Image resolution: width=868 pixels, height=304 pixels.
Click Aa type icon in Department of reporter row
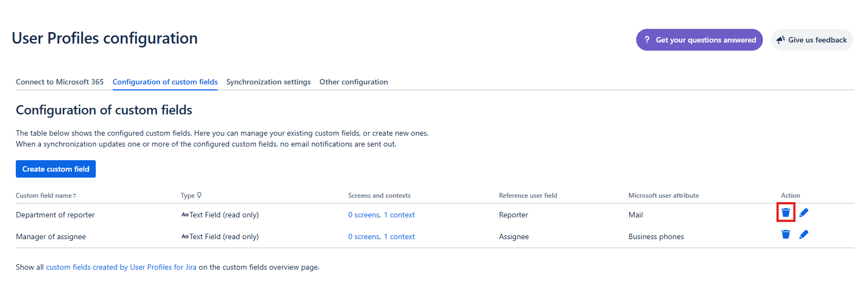tap(185, 215)
